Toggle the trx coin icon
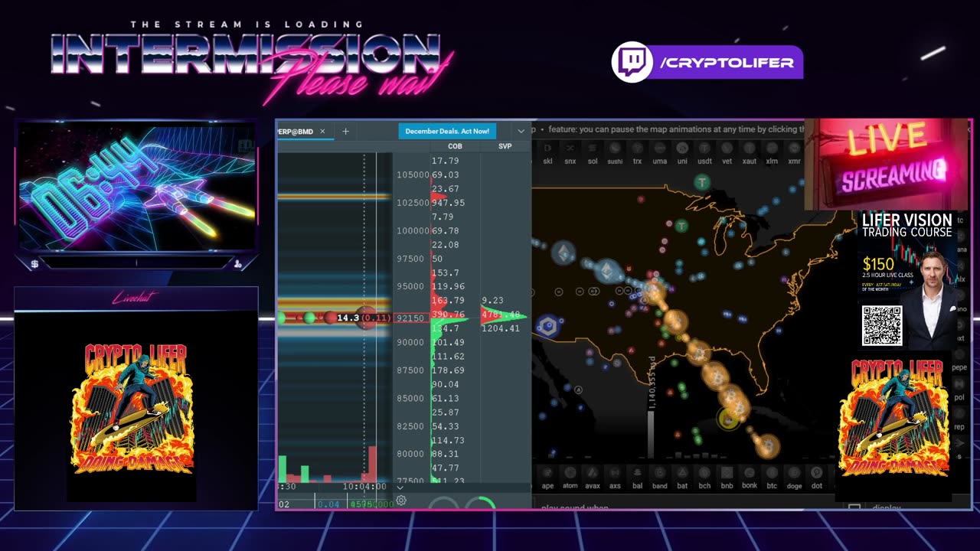Viewport: 980px width, 551px height. pos(637,148)
